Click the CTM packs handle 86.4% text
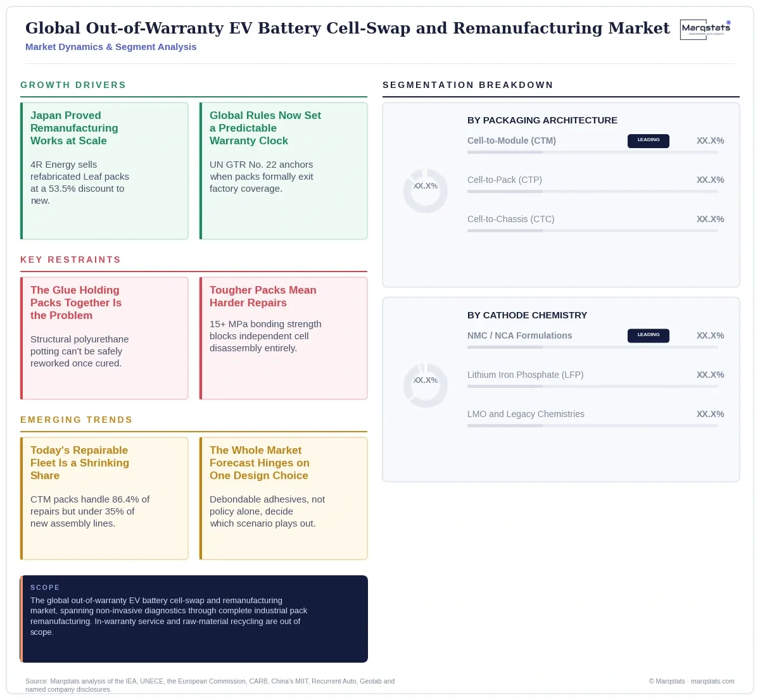760x700 pixels. pos(90,511)
